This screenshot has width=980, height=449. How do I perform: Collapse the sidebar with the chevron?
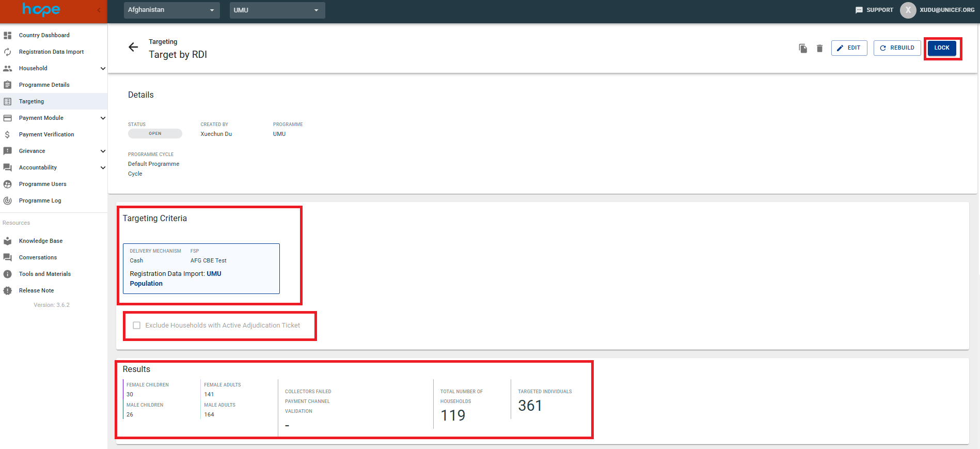tap(99, 10)
